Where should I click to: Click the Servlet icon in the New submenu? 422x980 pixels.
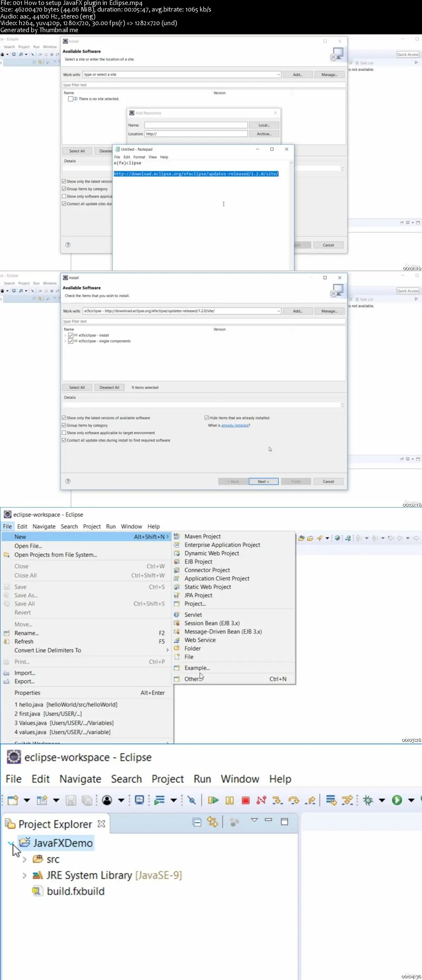click(x=177, y=615)
